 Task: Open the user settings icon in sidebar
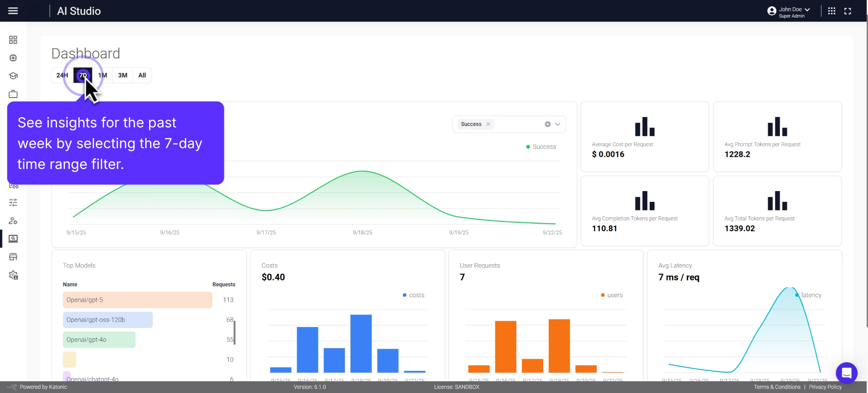point(13,220)
